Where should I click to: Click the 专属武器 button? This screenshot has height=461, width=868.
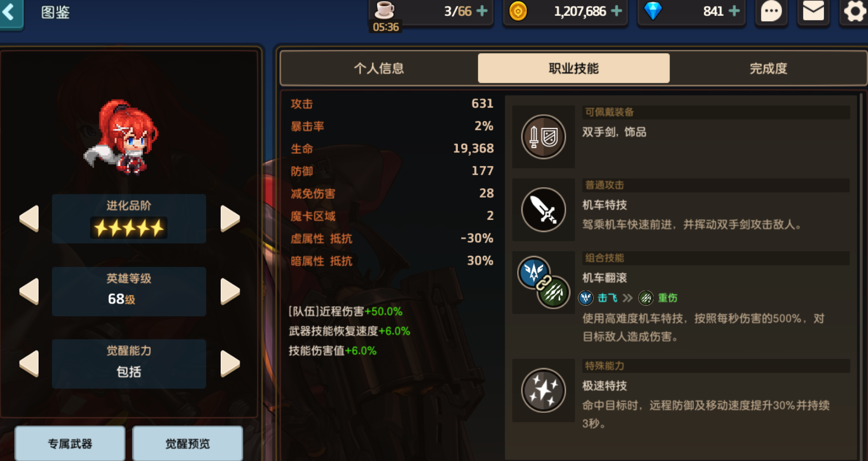click(70, 443)
